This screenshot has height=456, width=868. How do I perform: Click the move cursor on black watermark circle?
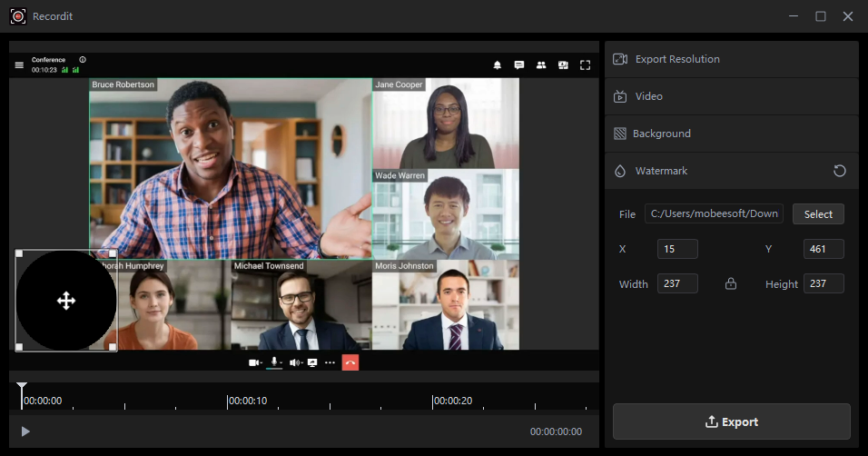66,301
